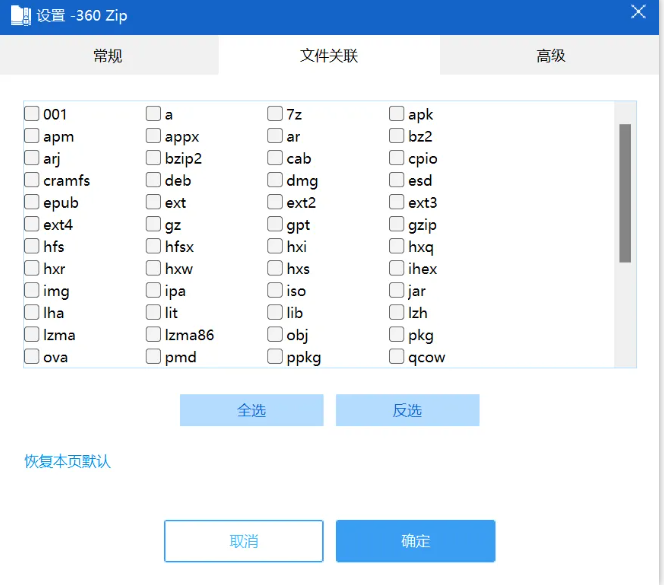Click the 反选 button
The width and height of the screenshot is (664, 585).
407,410
